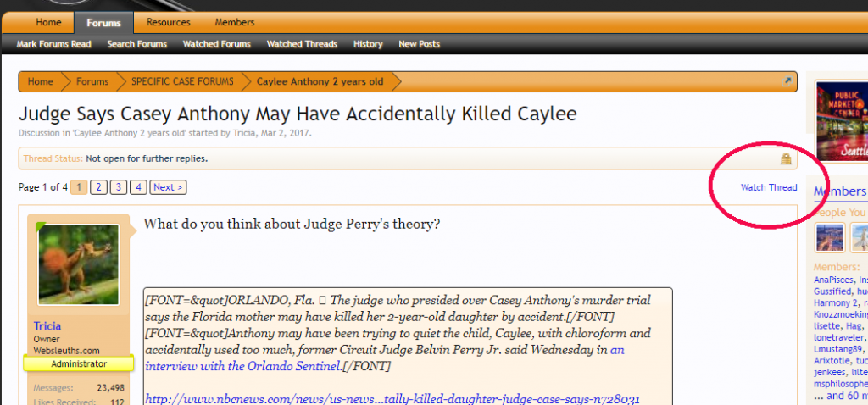Open SPECIFIC CASE FORUMS breadcrumb

[x=181, y=82]
